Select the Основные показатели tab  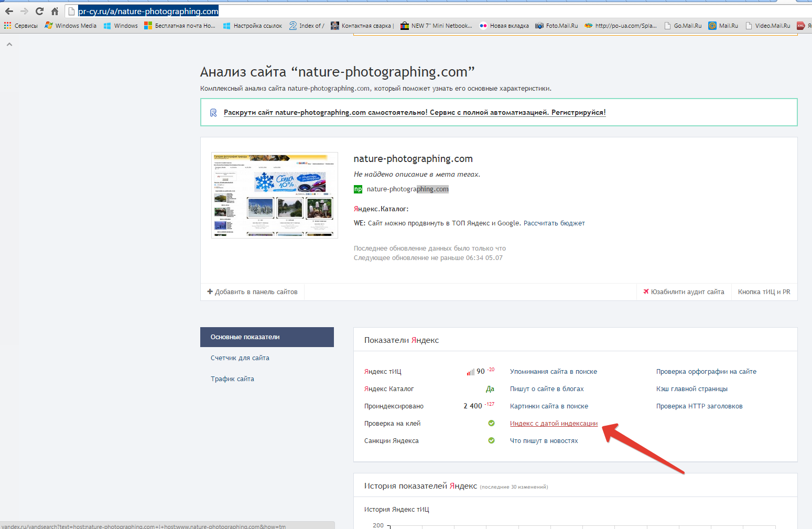pos(267,337)
